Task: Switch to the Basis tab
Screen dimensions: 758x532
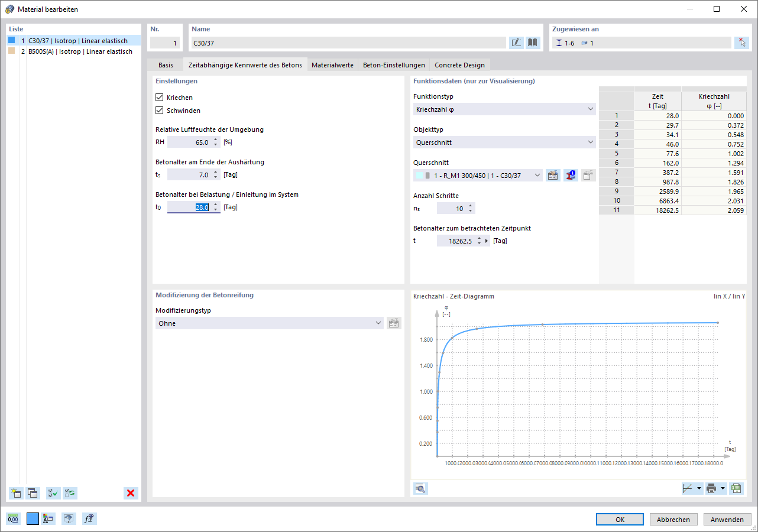Action: pos(166,65)
